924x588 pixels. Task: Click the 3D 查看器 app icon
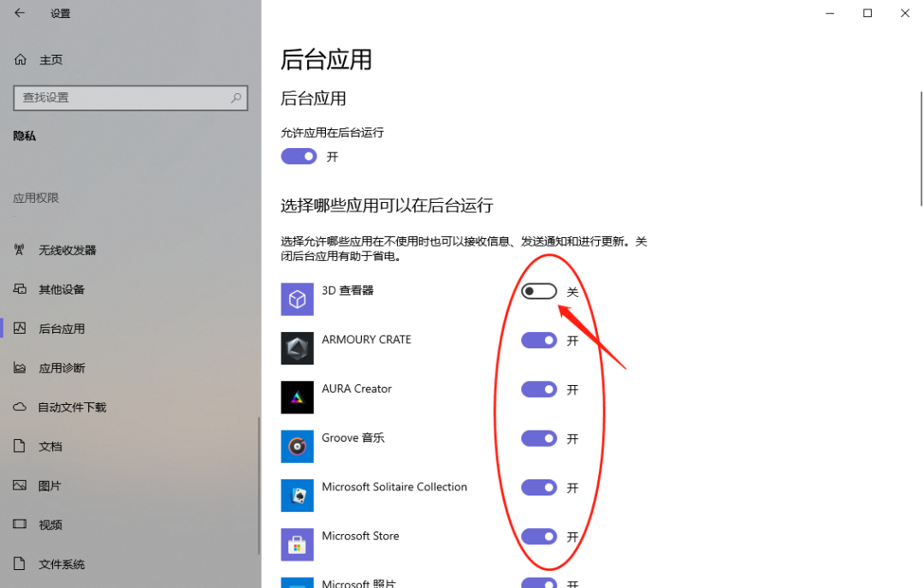pyautogui.click(x=297, y=299)
